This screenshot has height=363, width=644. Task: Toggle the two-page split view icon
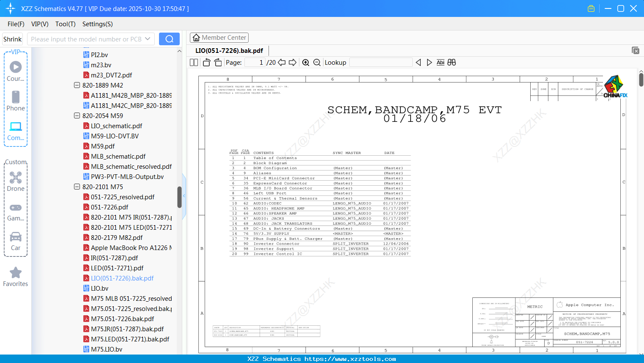(194, 63)
